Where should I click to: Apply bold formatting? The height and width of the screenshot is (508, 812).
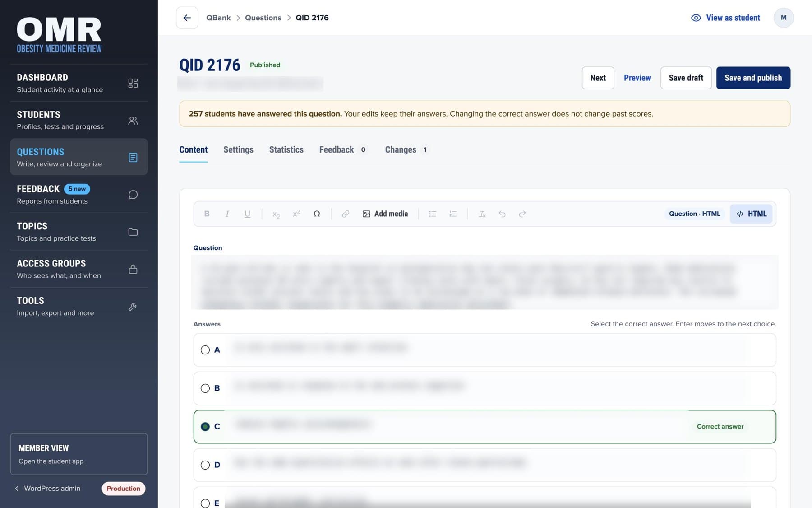point(207,214)
